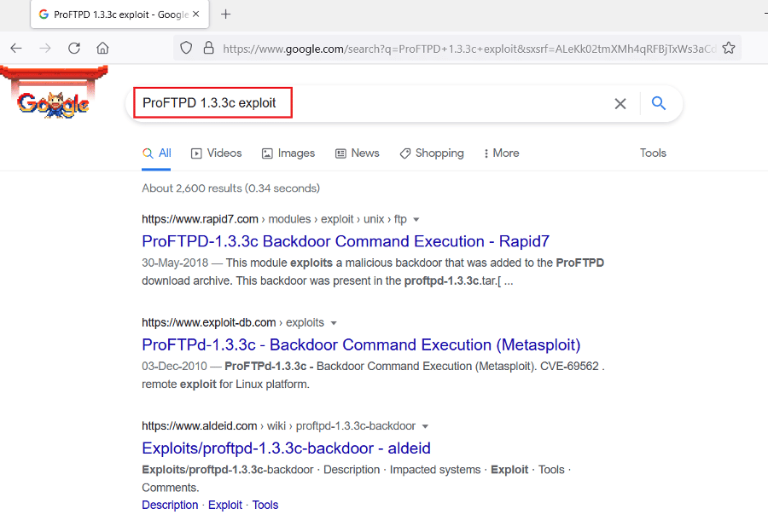The height and width of the screenshot is (532, 768).
Task: Expand the exploit-db.com result dropdown arrow
Action: click(334, 323)
